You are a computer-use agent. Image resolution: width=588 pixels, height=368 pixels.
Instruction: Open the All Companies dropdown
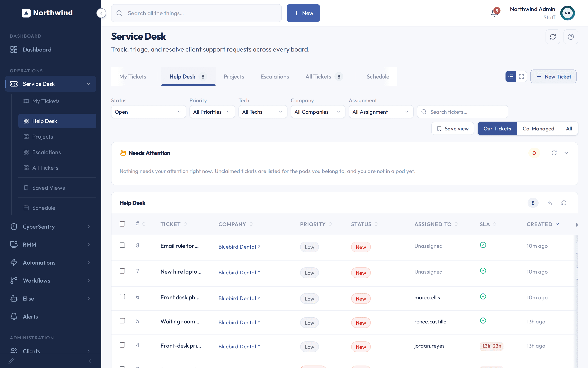[318, 112]
